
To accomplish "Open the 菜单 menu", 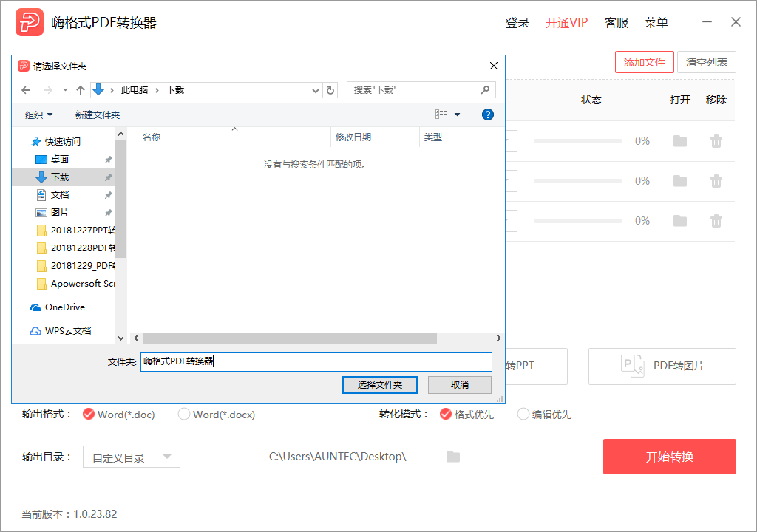I will [656, 23].
